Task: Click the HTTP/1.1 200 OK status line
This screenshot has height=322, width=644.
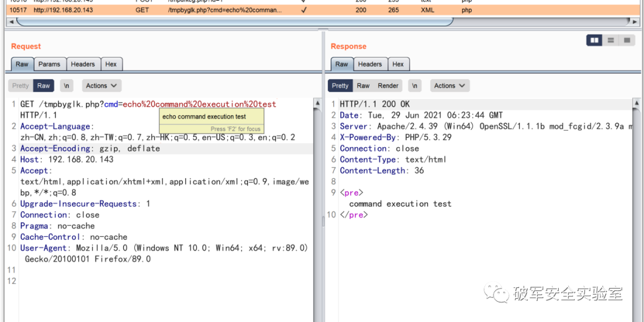Action: (x=374, y=104)
